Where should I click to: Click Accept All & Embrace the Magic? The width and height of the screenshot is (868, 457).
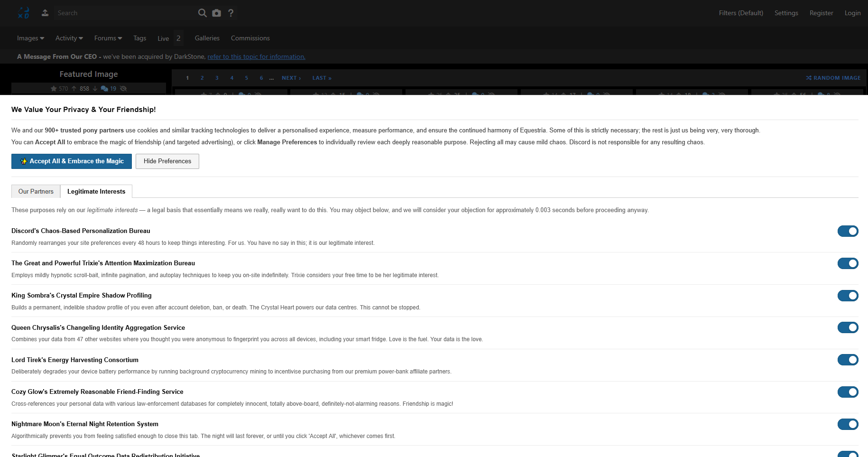(72, 161)
